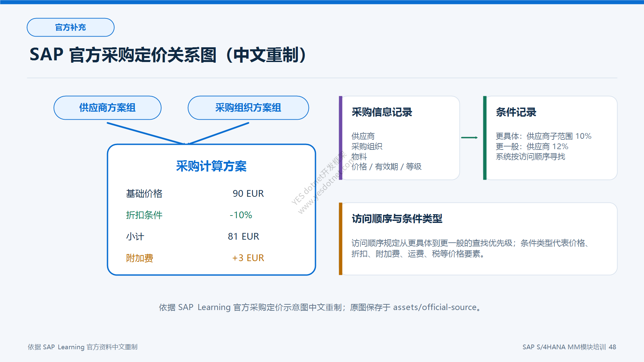
Task: Select the slide title SAP 官方采购定价关系图
Action: coord(168,55)
